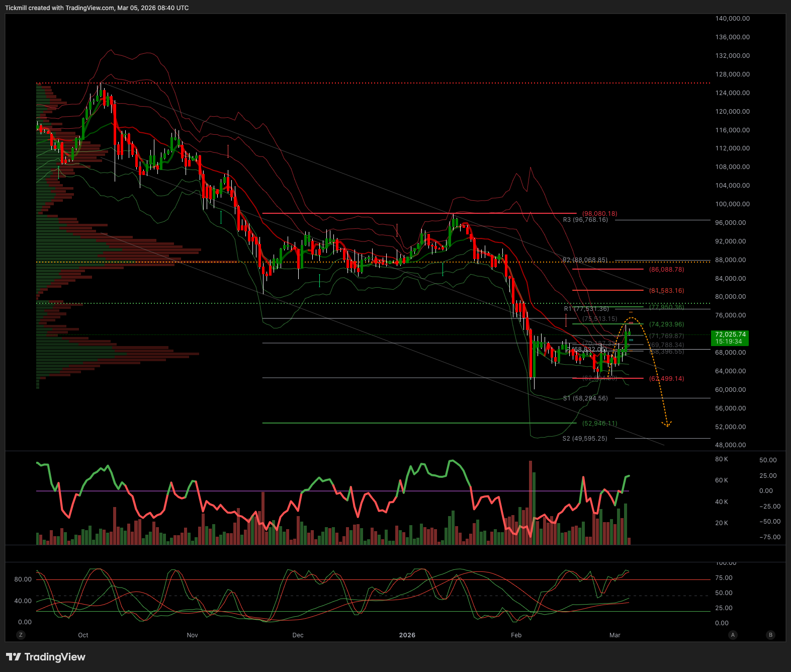Select the Dec label on time axis
The image size is (791, 672).
298,635
